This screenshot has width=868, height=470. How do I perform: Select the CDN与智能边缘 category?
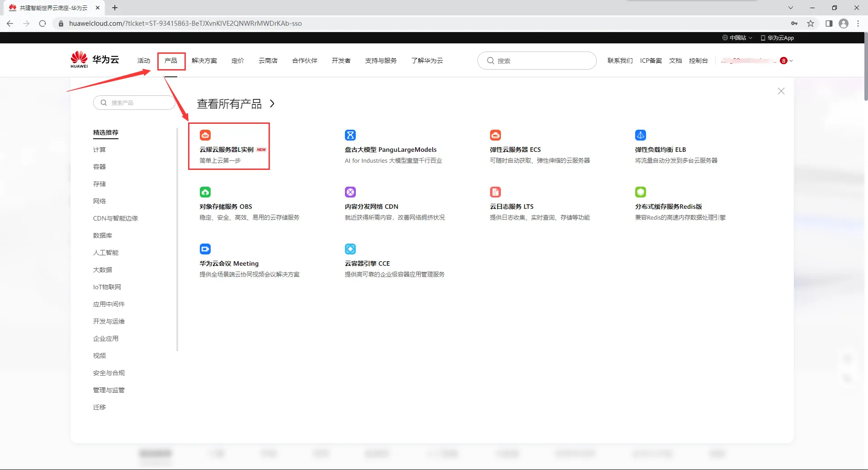click(116, 218)
